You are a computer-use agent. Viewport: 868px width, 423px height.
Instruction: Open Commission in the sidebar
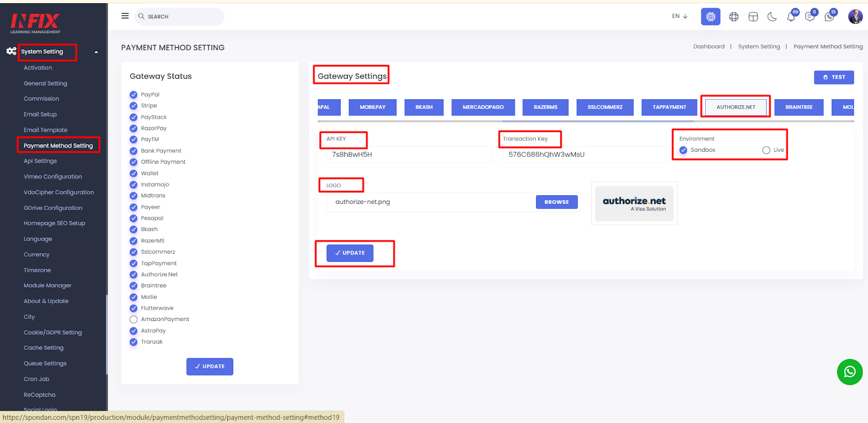(41, 99)
